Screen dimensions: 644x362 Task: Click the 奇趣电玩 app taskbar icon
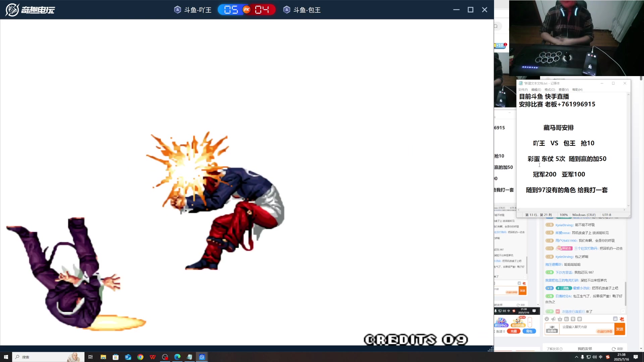[202, 357]
